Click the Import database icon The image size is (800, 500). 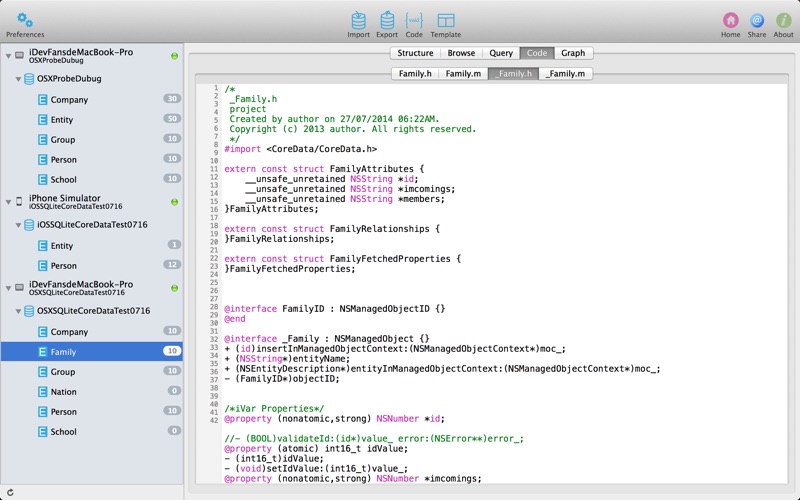pyautogui.click(x=358, y=20)
